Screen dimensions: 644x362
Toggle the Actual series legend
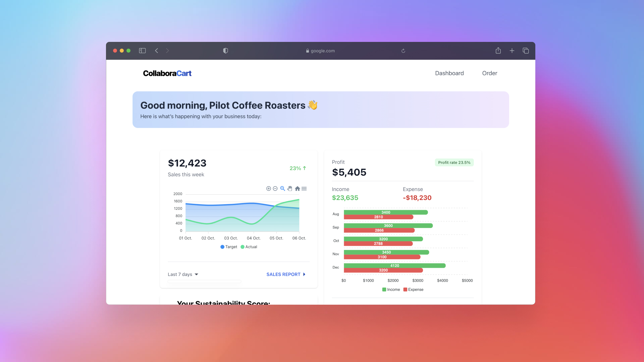click(249, 247)
